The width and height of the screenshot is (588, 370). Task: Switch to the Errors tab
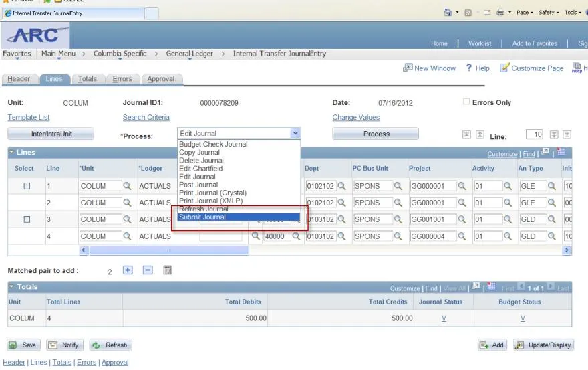(x=122, y=79)
